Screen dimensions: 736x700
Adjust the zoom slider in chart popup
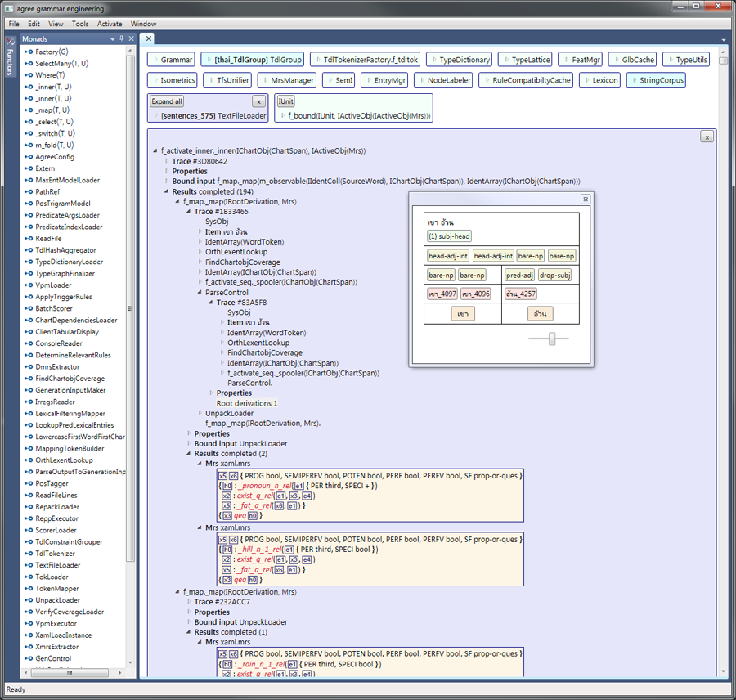(552, 339)
